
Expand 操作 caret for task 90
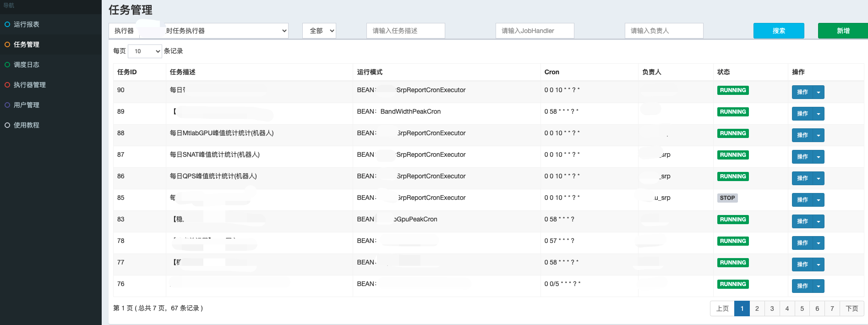tap(819, 92)
